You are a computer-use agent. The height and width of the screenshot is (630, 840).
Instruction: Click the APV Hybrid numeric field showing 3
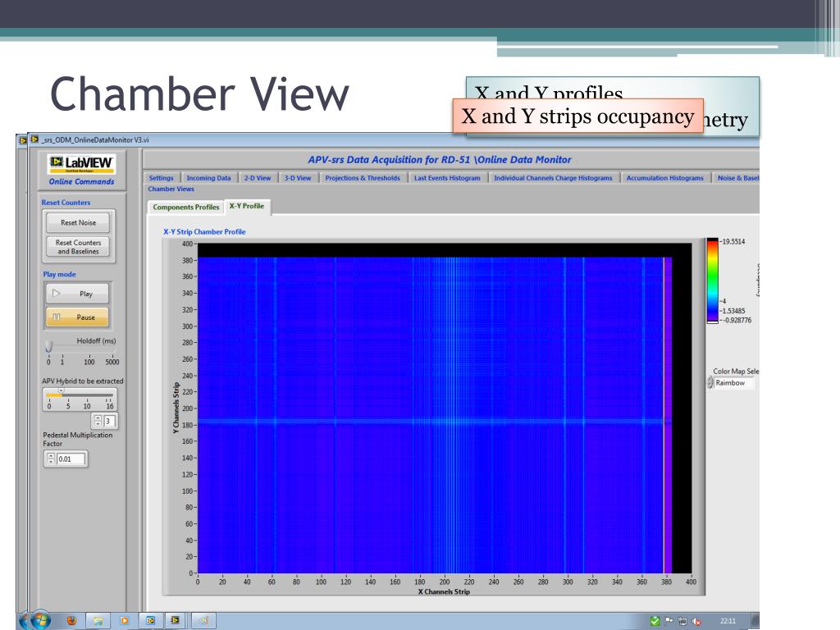(109, 421)
